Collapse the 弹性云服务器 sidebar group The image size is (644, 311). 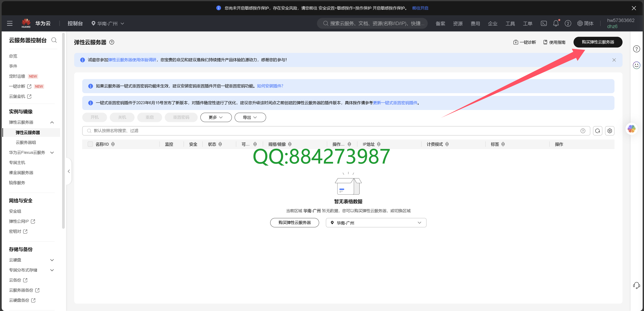coord(52,123)
